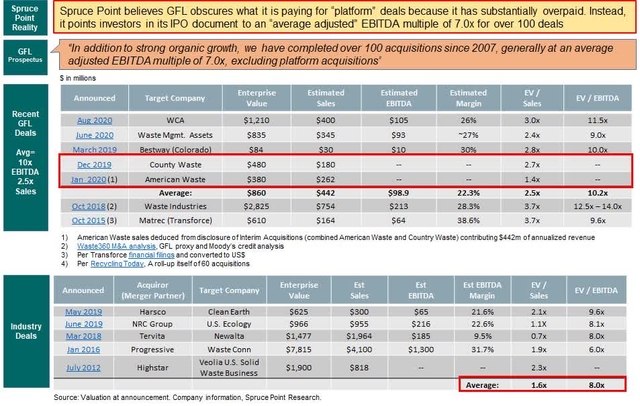640x406 pixels.
Task: Open the Aug 2020 WCA deal link
Action: tap(94, 120)
